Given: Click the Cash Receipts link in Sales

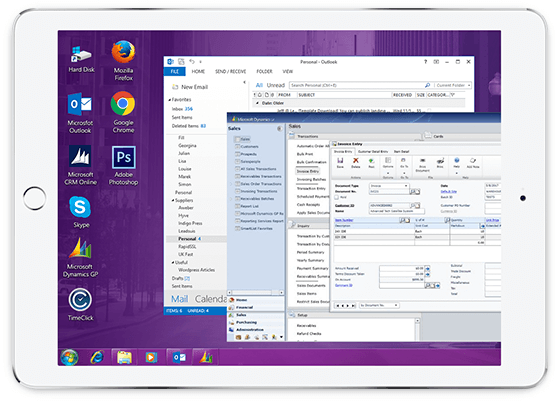Looking at the screenshot, I should click(x=309, y=205).
